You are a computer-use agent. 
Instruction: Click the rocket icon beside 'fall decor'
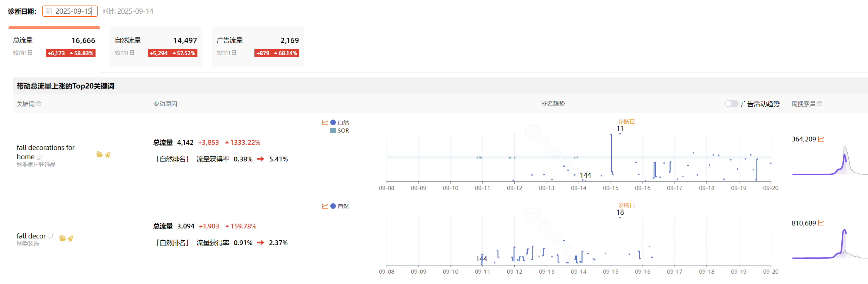click(70, 238)
